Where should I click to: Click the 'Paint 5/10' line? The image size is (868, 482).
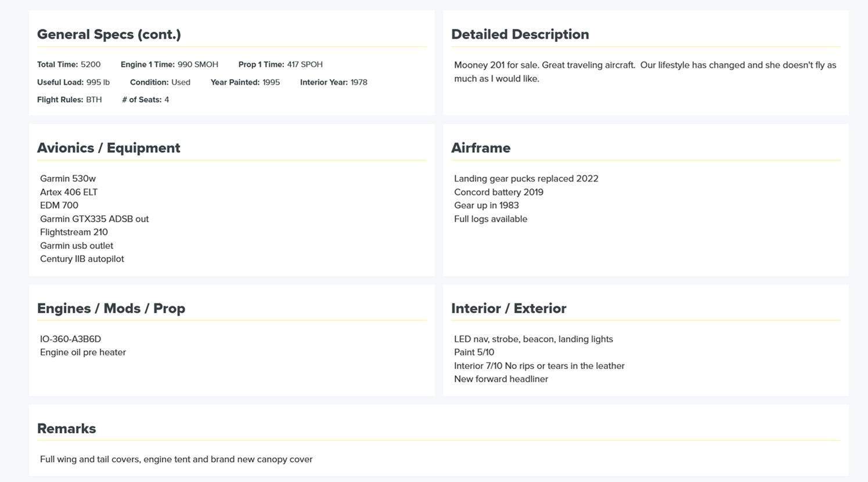(474, 352)
